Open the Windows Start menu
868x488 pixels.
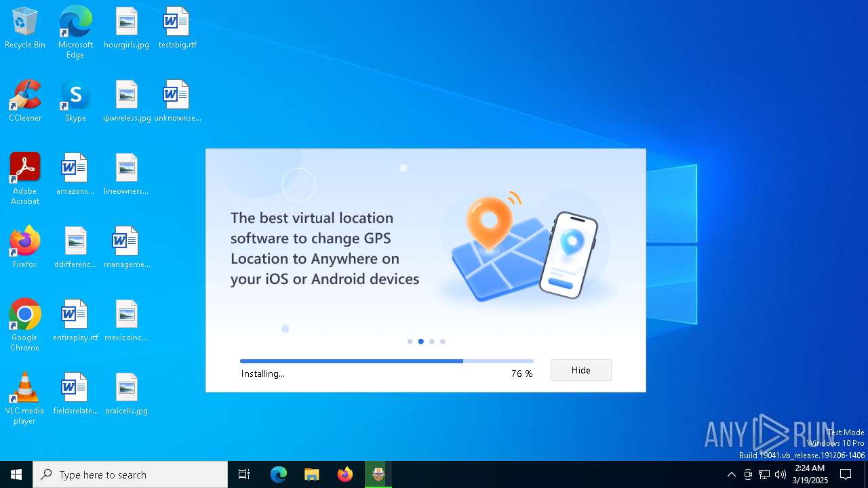click(16, 474)
